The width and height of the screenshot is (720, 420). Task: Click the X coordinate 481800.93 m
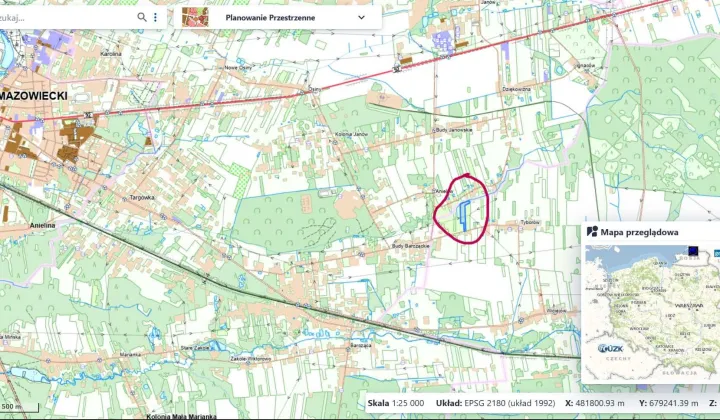(595, 403)
